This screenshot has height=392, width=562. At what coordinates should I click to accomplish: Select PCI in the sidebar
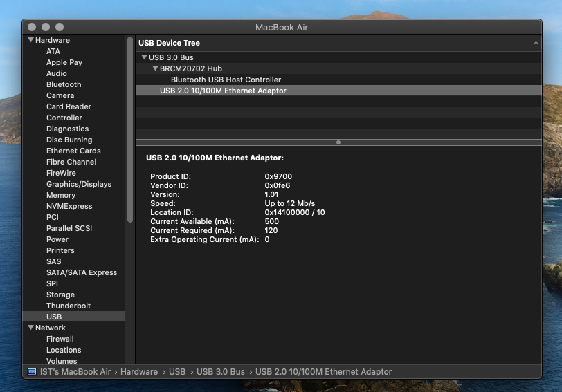53,217
